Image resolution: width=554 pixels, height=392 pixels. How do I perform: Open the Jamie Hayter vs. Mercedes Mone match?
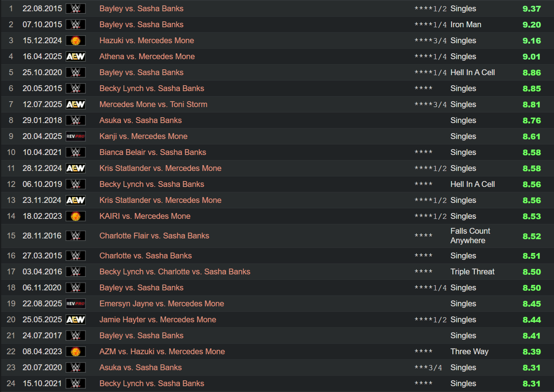click(x=158, y=320)
